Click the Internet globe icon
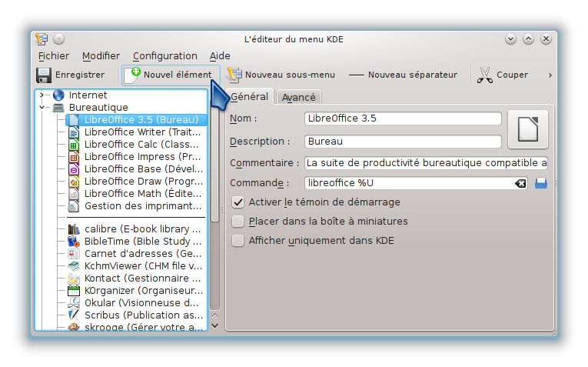Viewport: 588px width, 367px height. click(58, 95)
